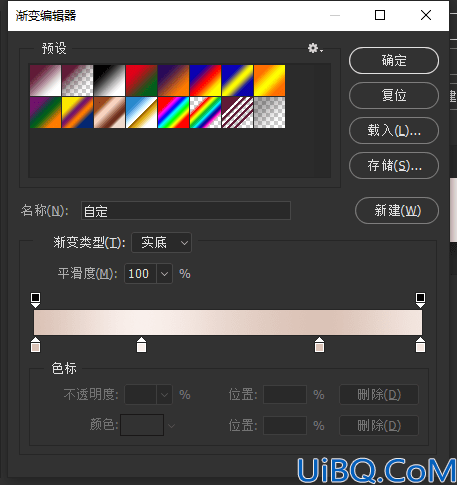Click the 不透明度 opacity input field
The width and height of the screenshot is (457, 485).
point(140,395)
